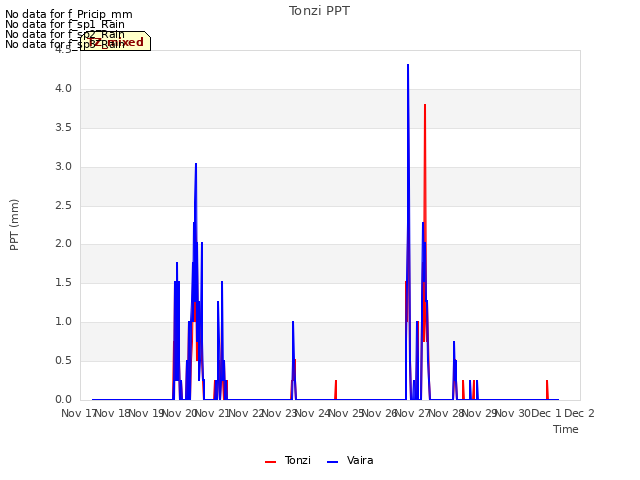Image resolution: width=640 pixels, height=480 pixels.
Task: Click the 4.0 y-axis tick label
Action: 63,89
